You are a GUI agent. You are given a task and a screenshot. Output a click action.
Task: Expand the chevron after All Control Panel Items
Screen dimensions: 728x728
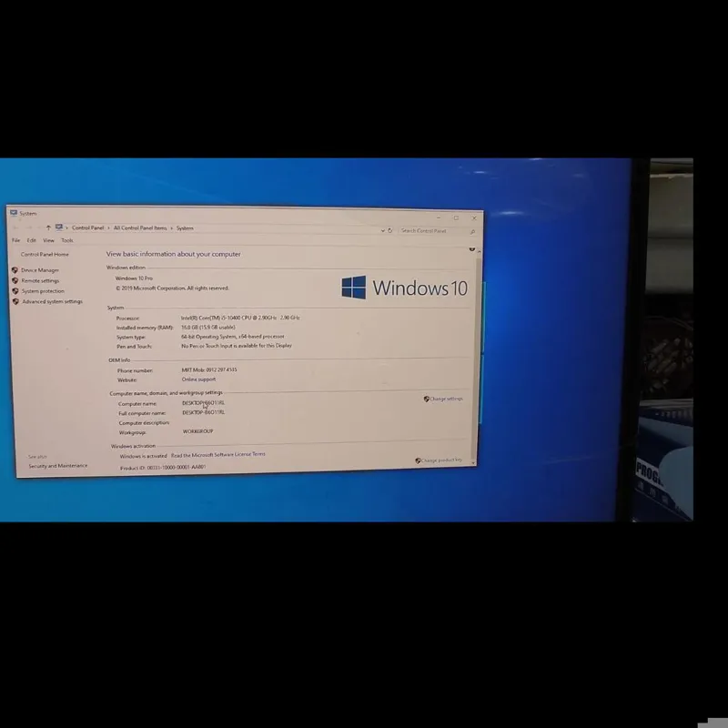[x=171, y=228]
